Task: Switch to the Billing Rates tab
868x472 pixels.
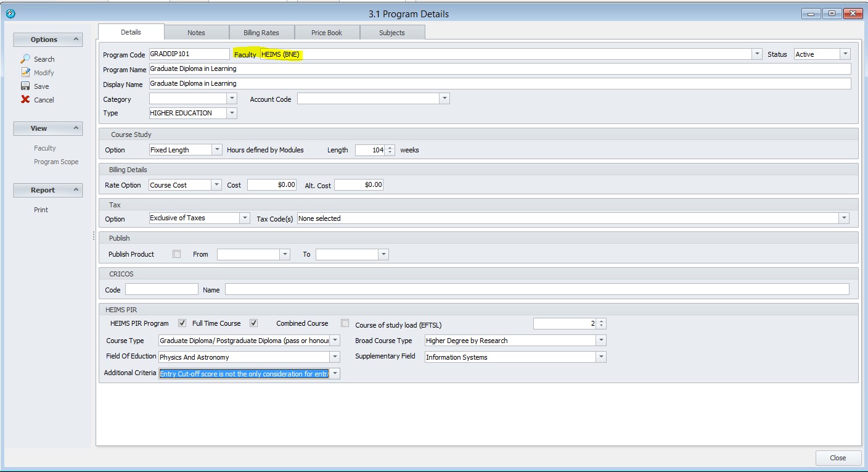Action: click(261, 33)
